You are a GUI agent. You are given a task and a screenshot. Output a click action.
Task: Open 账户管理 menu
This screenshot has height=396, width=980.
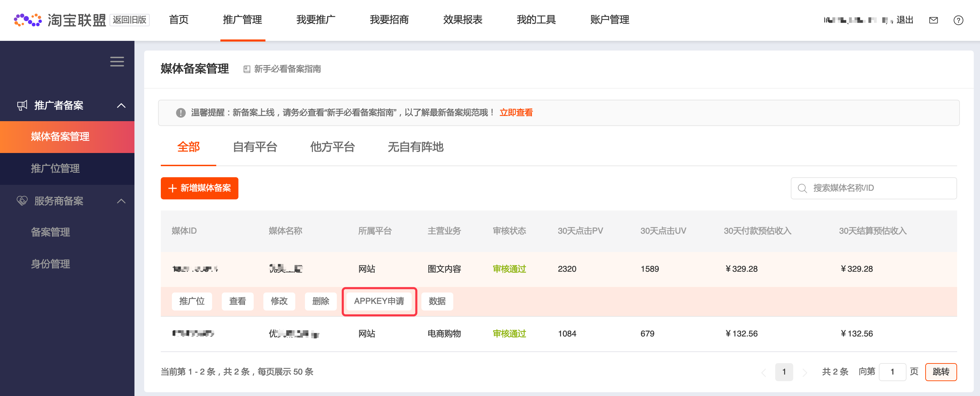coord(610,20)
